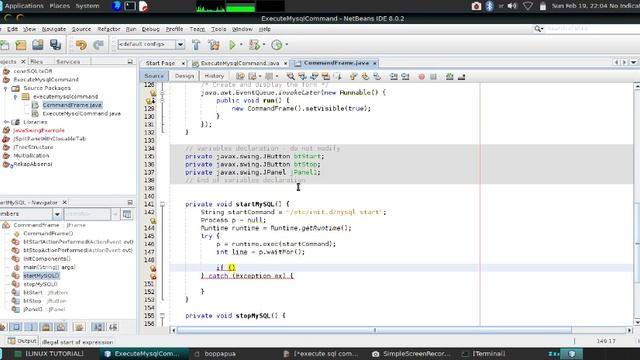The height and width of the screenshot is (360, 640).
Task: Open the Navigate menu
Action: (x=54, y=29)
